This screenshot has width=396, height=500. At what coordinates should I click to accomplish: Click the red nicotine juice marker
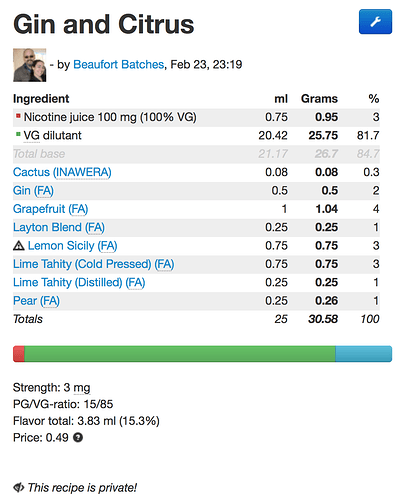pyautogui.click(x=18, y=116)
